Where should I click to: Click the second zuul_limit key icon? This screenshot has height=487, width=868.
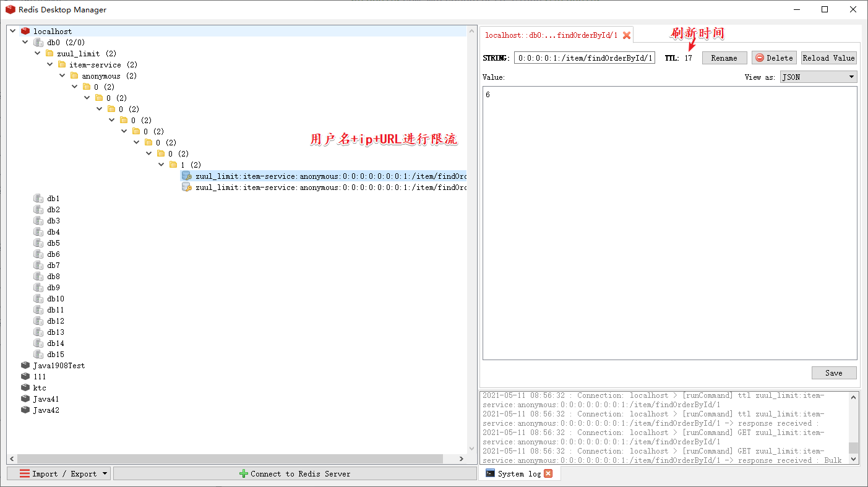click(x=186, y=187)
